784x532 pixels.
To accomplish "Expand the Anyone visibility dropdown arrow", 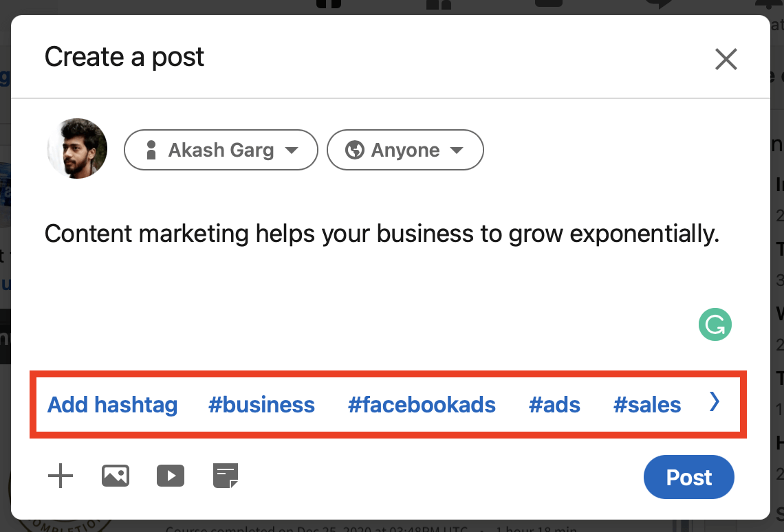I will coord(457,150).
